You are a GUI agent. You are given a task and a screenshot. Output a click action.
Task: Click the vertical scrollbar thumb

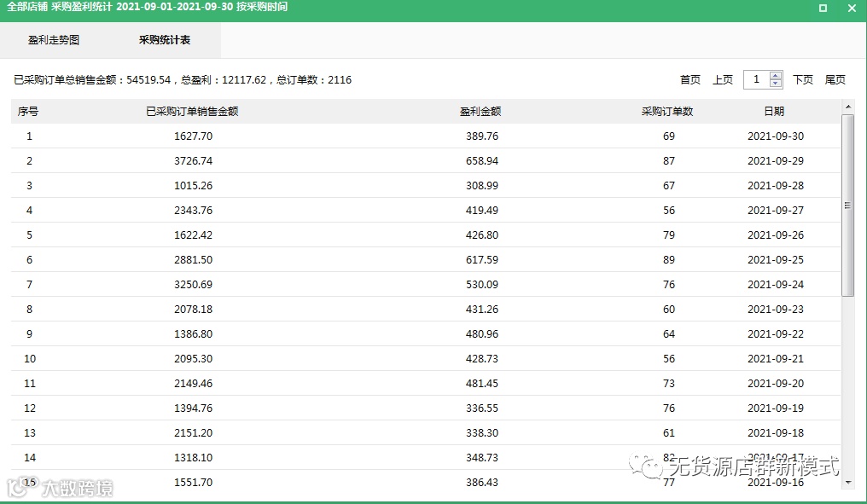(x=847, y=205)
